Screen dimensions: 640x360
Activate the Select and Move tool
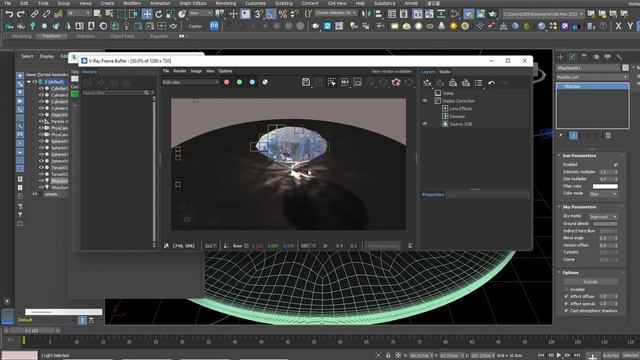147,14
